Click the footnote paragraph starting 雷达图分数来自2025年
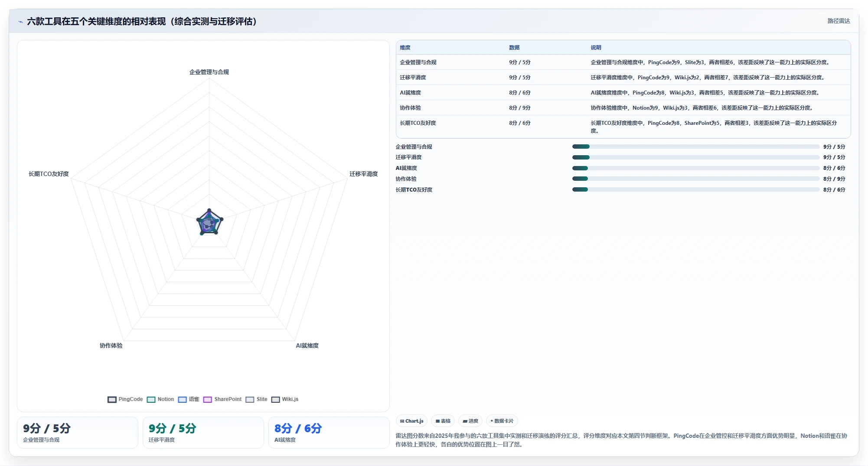This screenshot has height=466, width=868. [x=621, y=440]
